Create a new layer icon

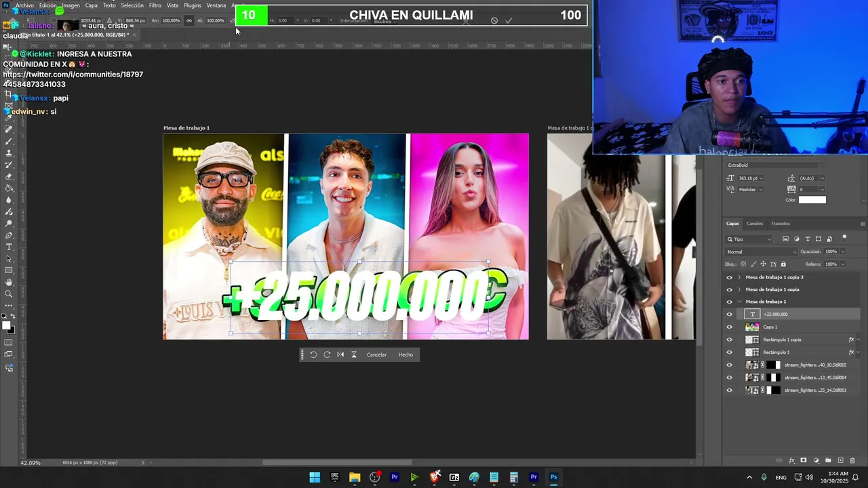[841, 460]
